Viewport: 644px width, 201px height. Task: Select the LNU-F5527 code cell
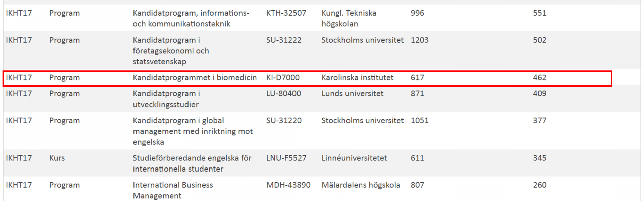286,158
